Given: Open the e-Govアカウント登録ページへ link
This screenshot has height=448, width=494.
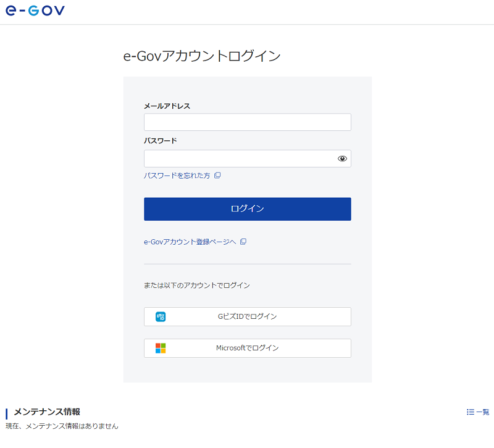Looking at the screenshot, I should tap(190, 242).
